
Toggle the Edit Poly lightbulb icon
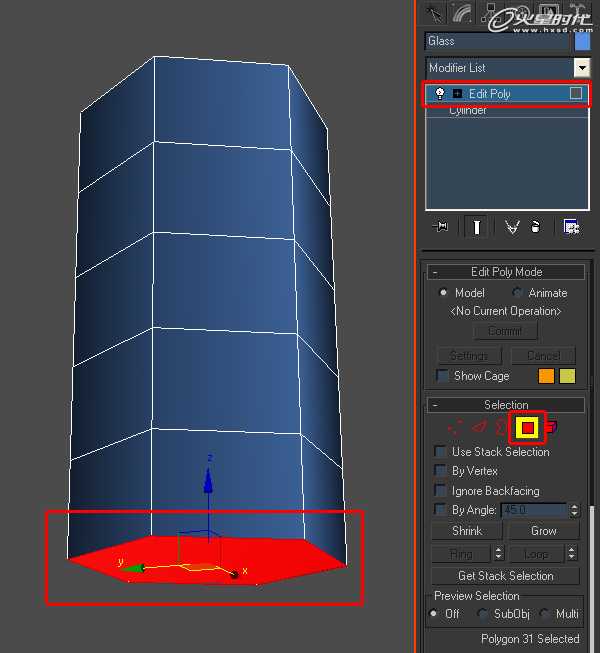click(x=439, y=93)
